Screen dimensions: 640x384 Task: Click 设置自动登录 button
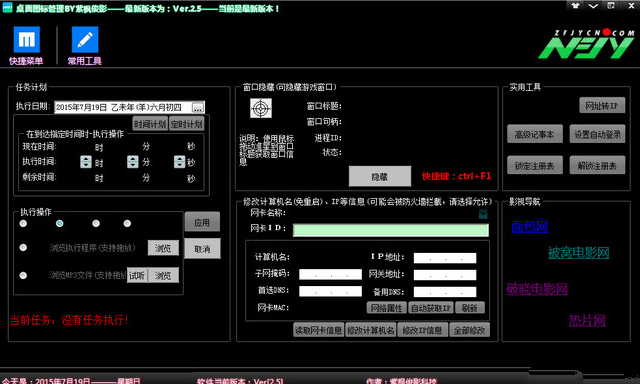598,134
